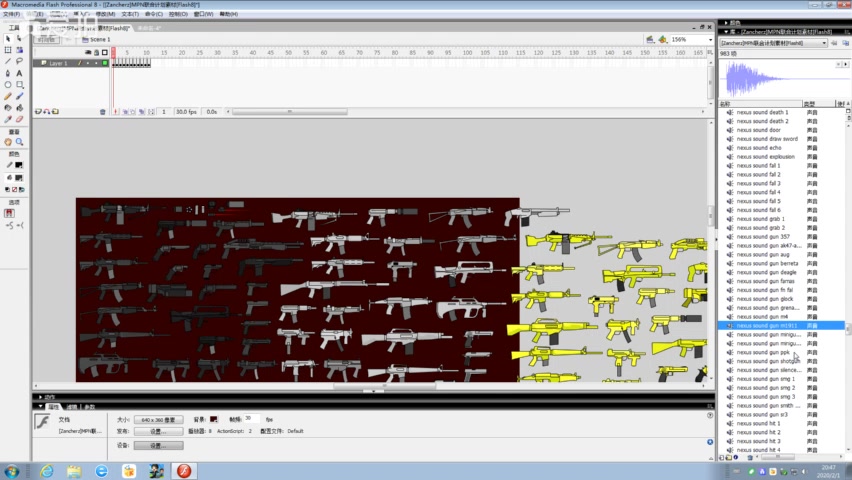
Task: Open the library document selector dropdown
Action: point(823,43)
